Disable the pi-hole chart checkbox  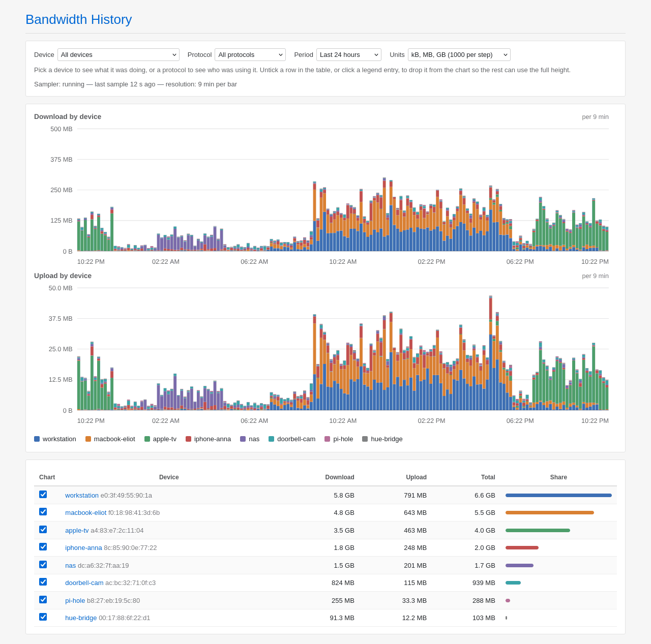(x=43, y=600)
